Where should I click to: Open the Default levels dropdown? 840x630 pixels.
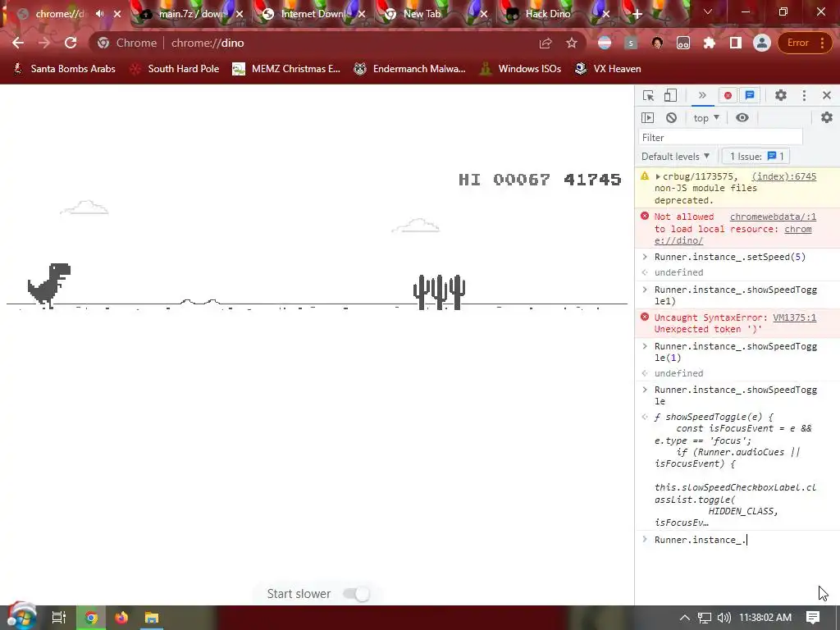point(675,157)
